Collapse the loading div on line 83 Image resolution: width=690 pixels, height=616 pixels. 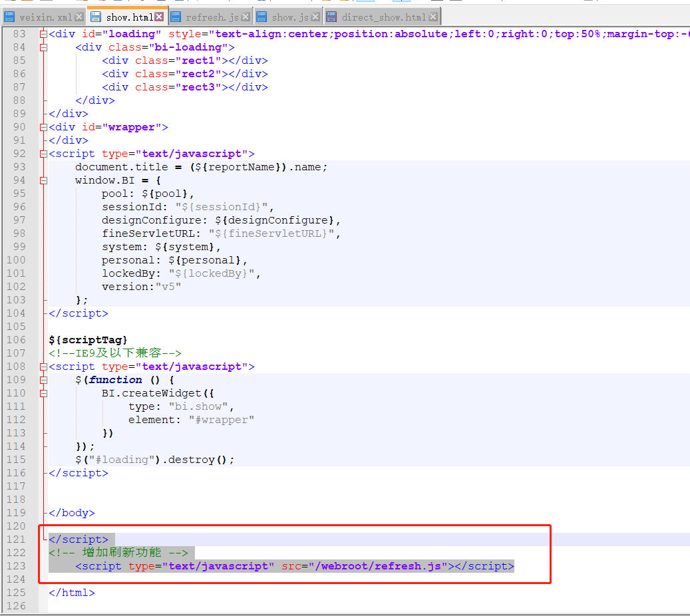coord(43,34)
